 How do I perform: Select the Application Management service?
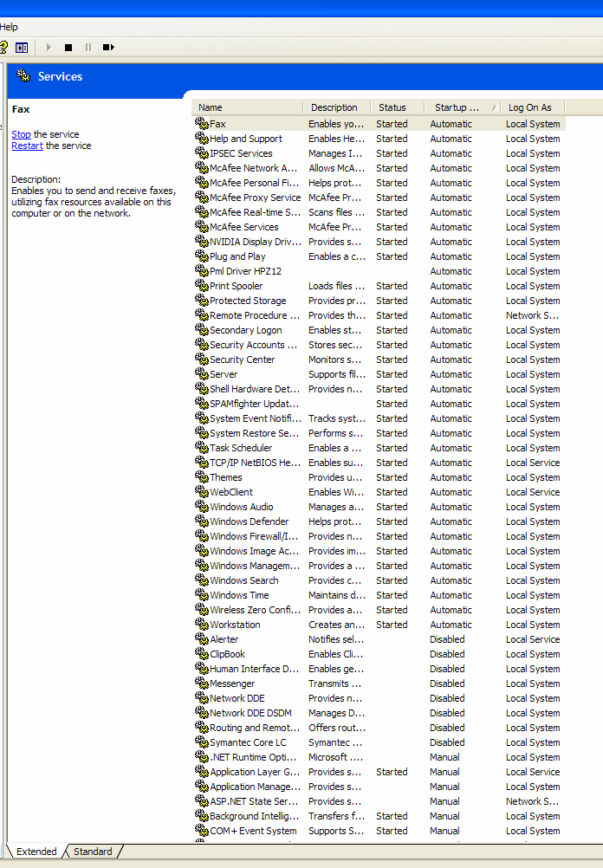[x=379, y=787]
